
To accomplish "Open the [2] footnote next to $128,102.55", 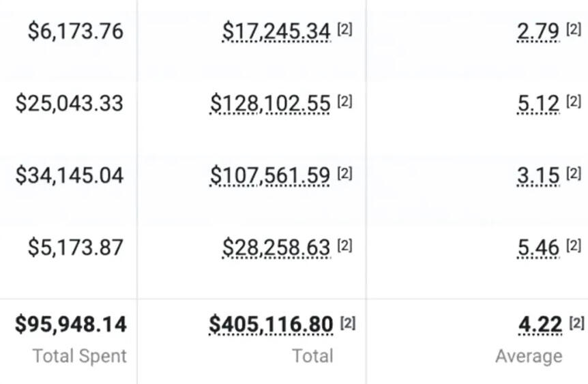I will [344, 102].
